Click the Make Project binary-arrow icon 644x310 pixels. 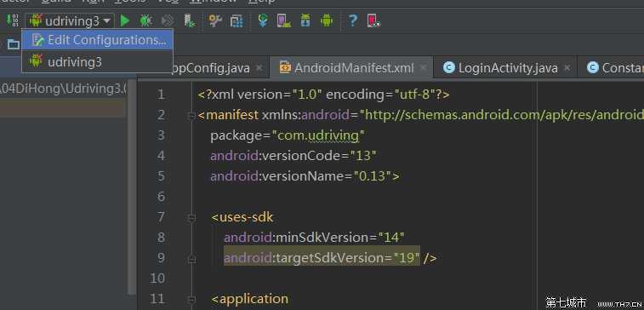tap(13, 20)
